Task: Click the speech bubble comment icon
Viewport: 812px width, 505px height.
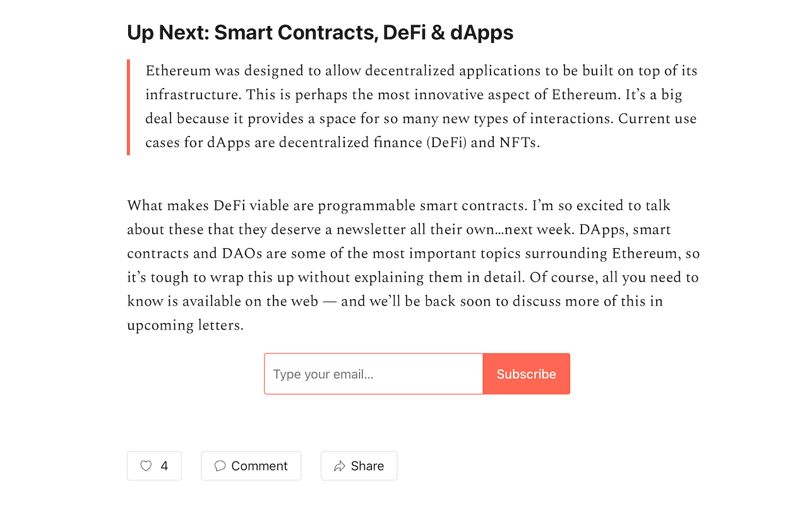Action: pyautogui.click(x=220, y=466)
